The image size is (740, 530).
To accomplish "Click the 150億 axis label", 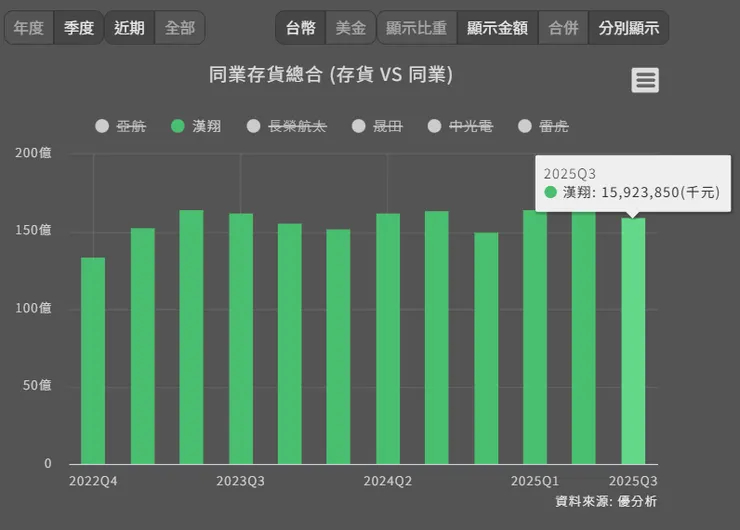I will pyautogui.click(x=33, y=230).
